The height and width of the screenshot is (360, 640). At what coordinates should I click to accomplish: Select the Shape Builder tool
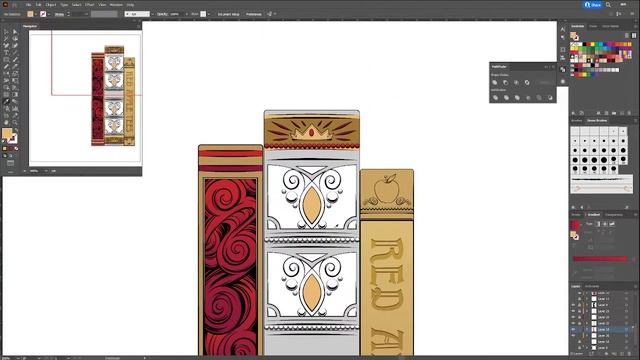7,87
